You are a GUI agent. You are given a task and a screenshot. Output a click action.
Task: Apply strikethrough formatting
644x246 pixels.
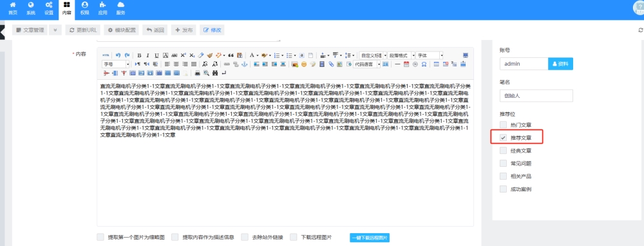[174, 55]
